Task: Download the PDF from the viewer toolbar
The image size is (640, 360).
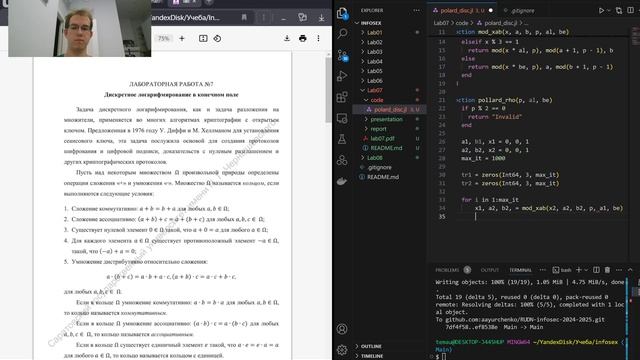Action: (287, 38)
